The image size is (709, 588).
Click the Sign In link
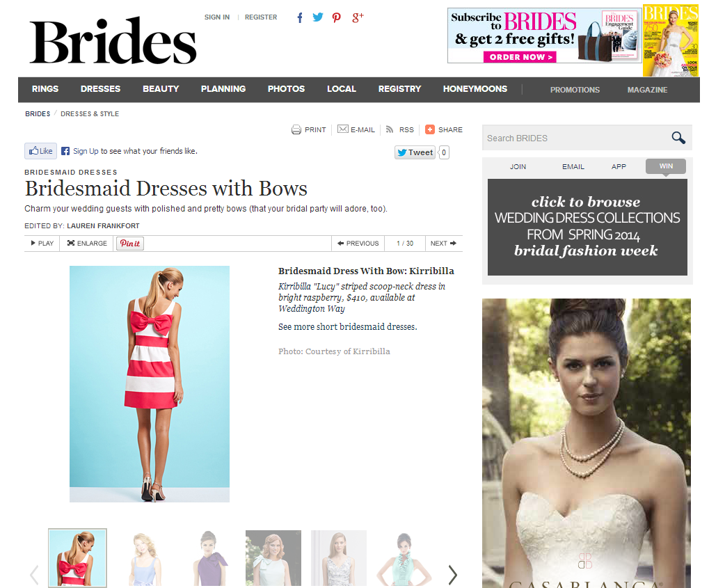pyautogui.click(x=217, y=17)
